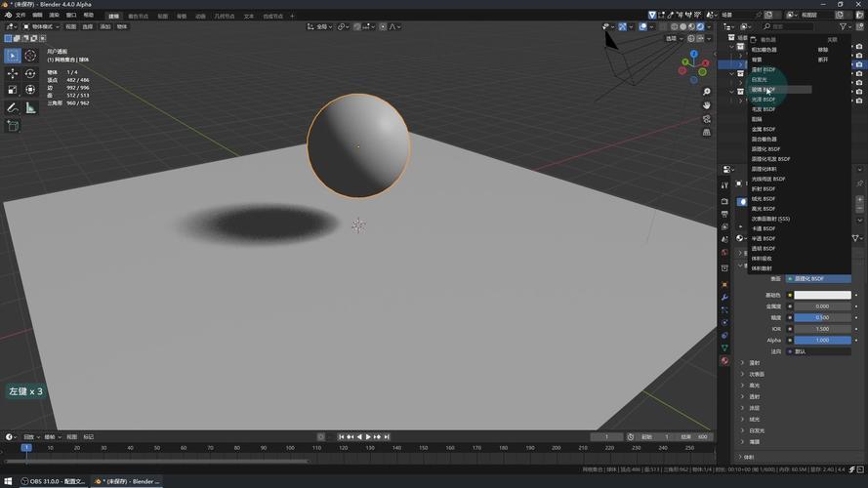Viewport: 868px width, 488px height.
Task: Click the white base color swatch
Action: pyautogui.click(x=823, y=295)
